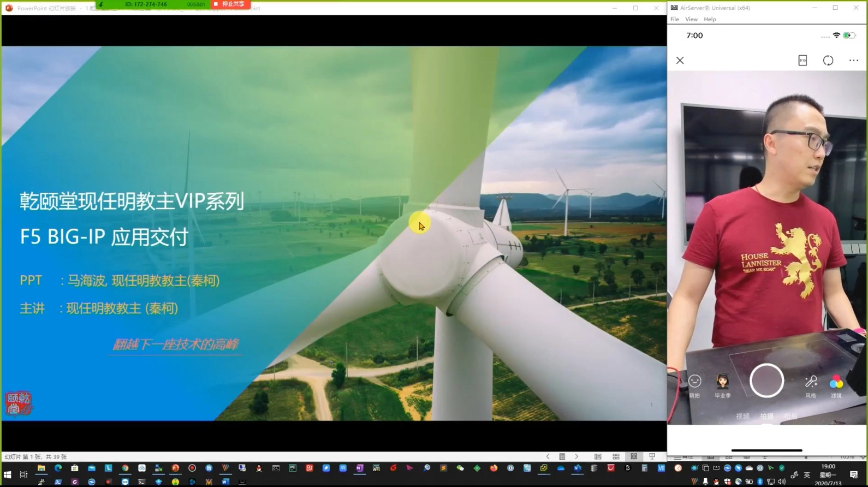The width and height of the screenshot is (868, 487).
Task: Flip the camera with the rotate icon
Action: (x=828, y=61)
